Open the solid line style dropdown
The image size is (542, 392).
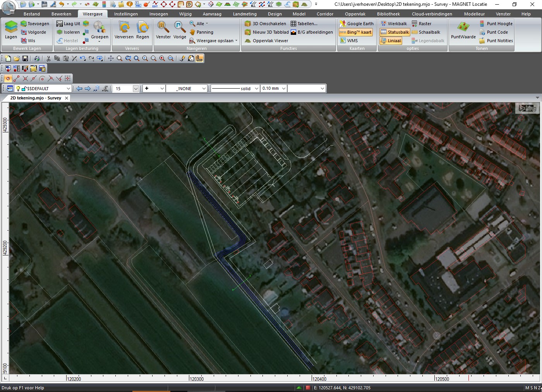[x=256, y=89]
